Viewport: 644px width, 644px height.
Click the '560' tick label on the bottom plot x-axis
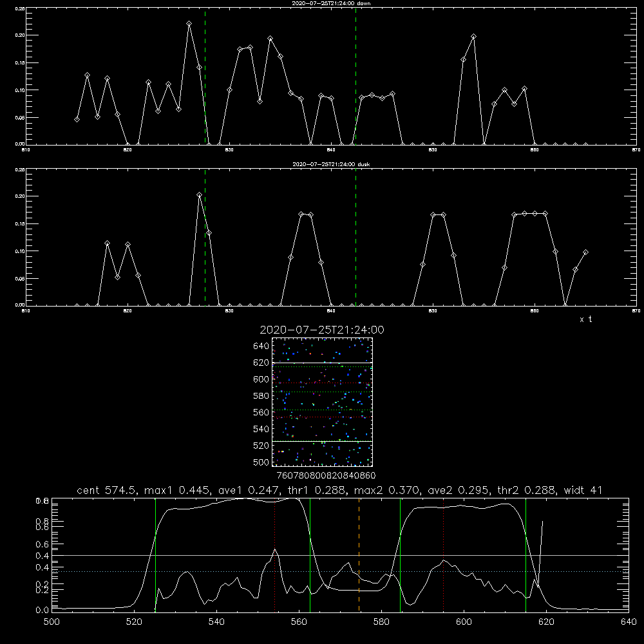pos(299,621)
